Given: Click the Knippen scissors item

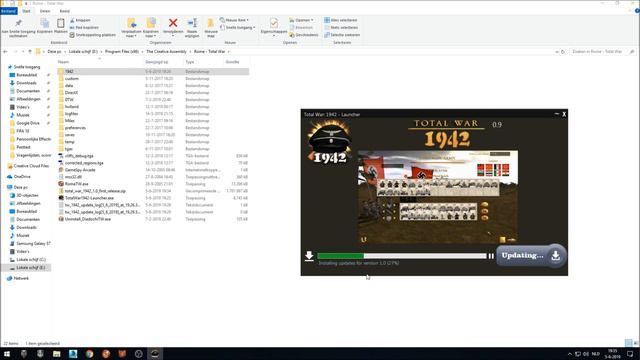Looking at the screenshot, I should tap(80, 20).
